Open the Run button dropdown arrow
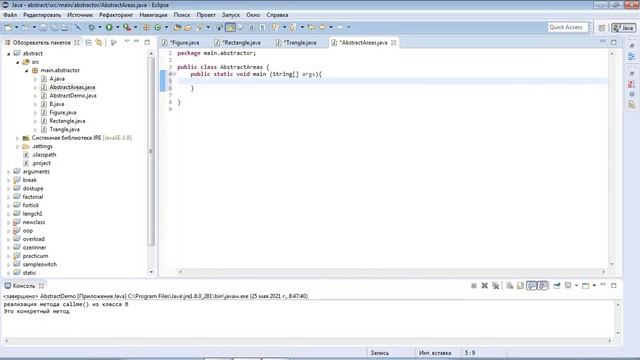The width and height of the screenshot is (640, 360). click(x=118, y=27)
